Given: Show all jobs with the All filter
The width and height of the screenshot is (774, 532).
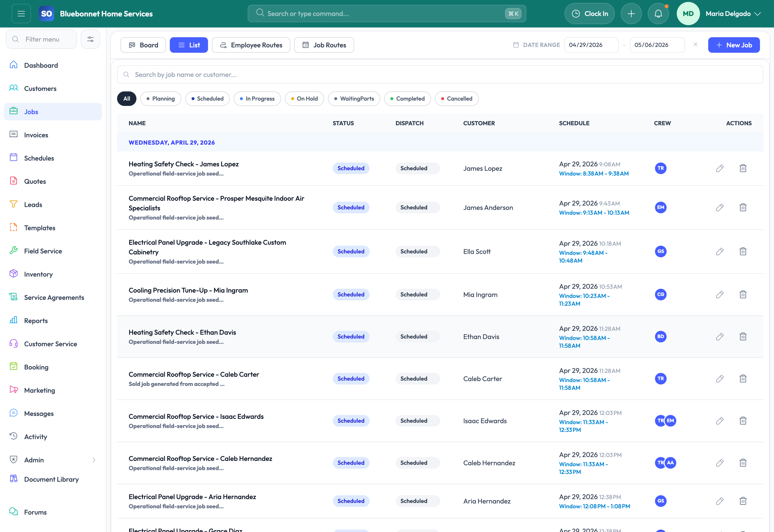Looking at the screenshot, I should (x=127, y=99).
